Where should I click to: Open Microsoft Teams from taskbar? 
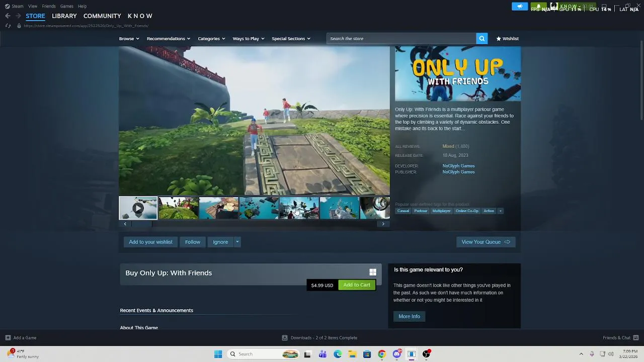pyautogui.click(x=323, y=354)
